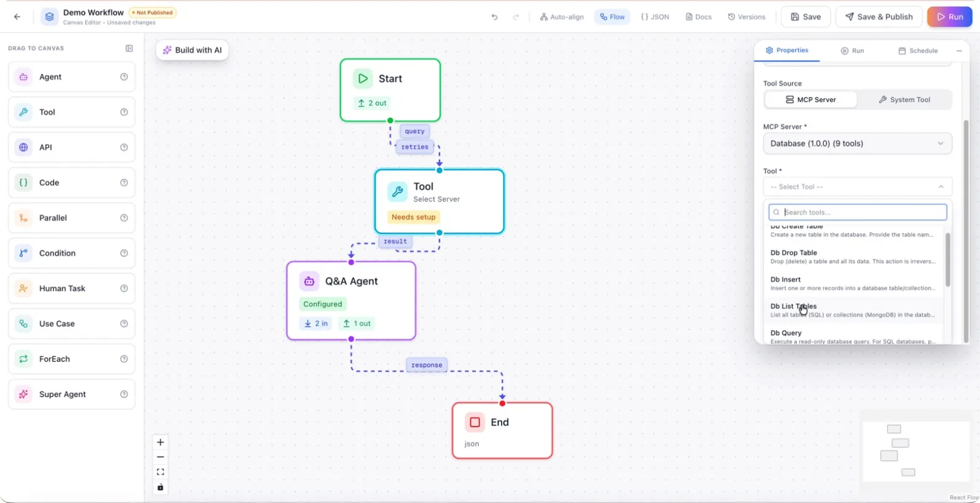980x503 pixels.
Task: Click the play icon on Start node
Action: pos(363,78)
